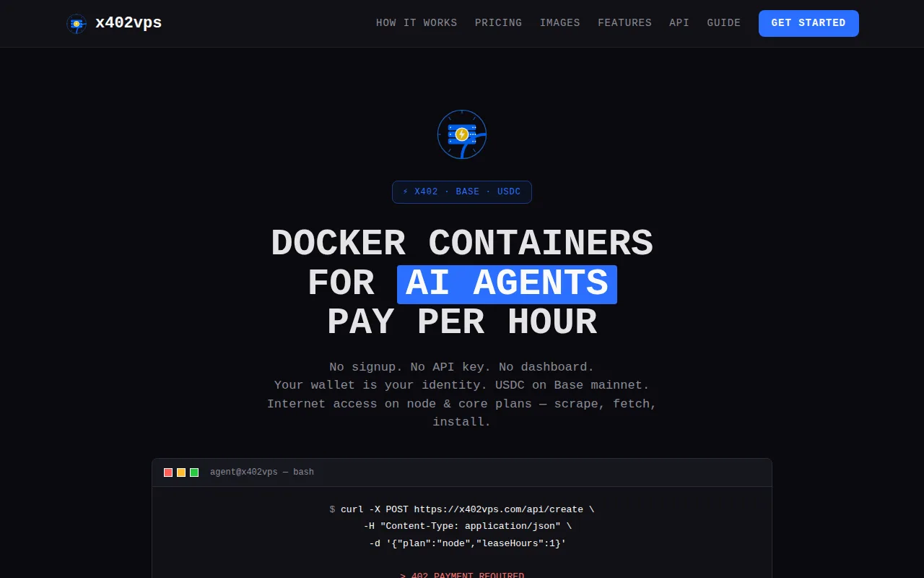The height and width of the screenshot is (578, 924).
Task: Click the large server lightning hero logo
Action: pyautogui.click(x=462, y=134)
